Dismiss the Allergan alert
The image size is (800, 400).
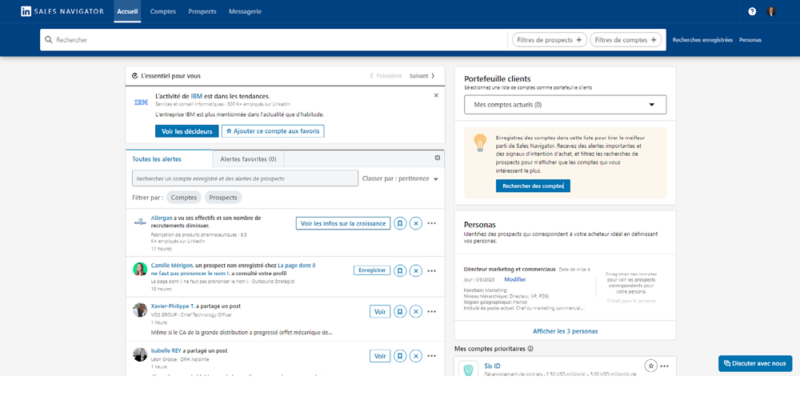pyautogui.click(x=416, y=223)
